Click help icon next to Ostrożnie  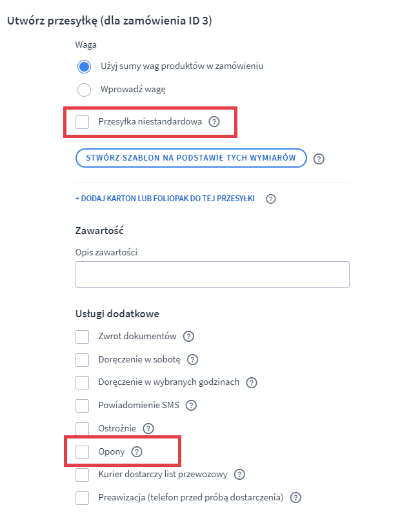148,428
